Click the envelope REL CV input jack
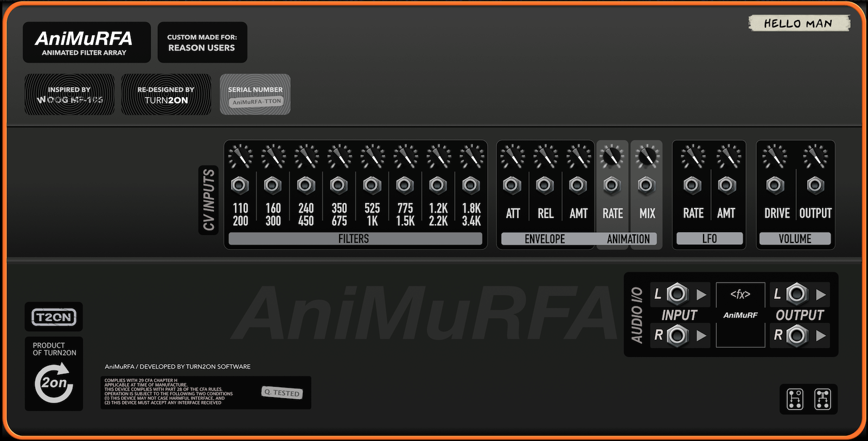This screenshot has height=441, width=868. tap(545, 186)
